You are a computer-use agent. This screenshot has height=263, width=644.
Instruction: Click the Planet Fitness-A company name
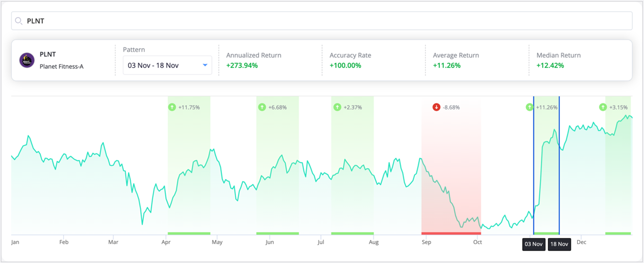tap(61, 66)
